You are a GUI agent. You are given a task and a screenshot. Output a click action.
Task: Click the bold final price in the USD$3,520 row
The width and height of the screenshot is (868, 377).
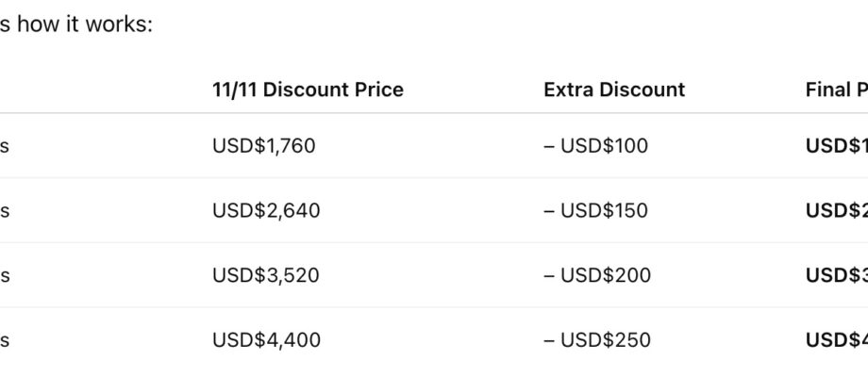point(836,275)
